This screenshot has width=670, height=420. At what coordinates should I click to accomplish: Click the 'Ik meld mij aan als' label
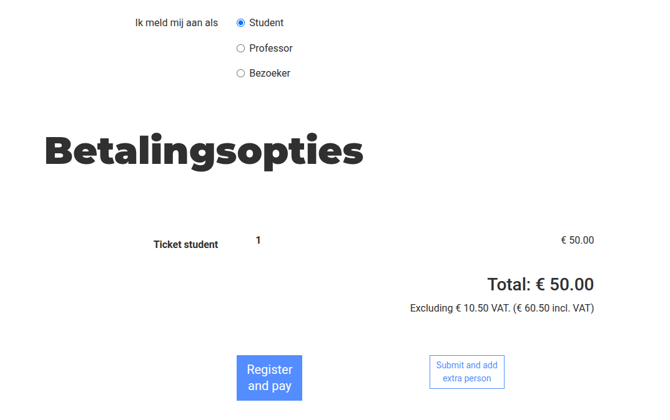click(x=176, y=23)
